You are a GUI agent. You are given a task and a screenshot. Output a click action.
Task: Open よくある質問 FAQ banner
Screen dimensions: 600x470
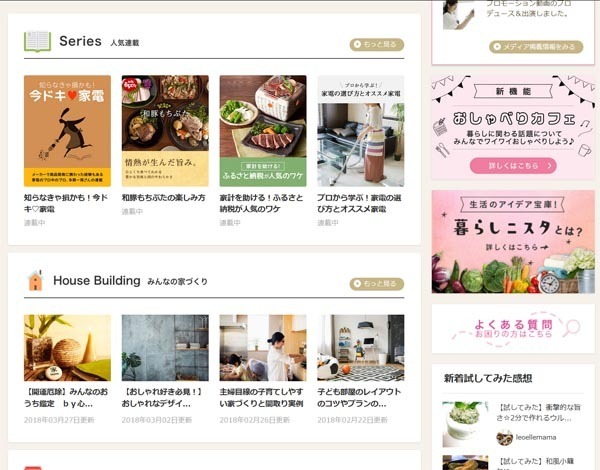pos(513,329)
